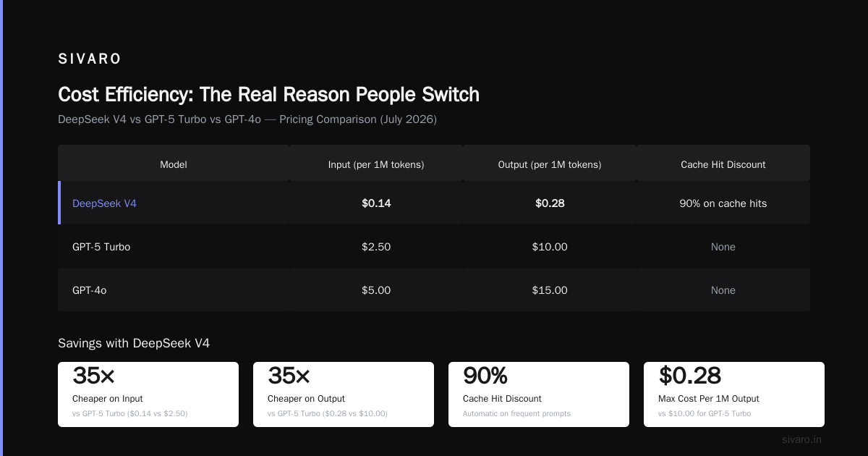Click the $0.14 input price cell

coord(376,203)
